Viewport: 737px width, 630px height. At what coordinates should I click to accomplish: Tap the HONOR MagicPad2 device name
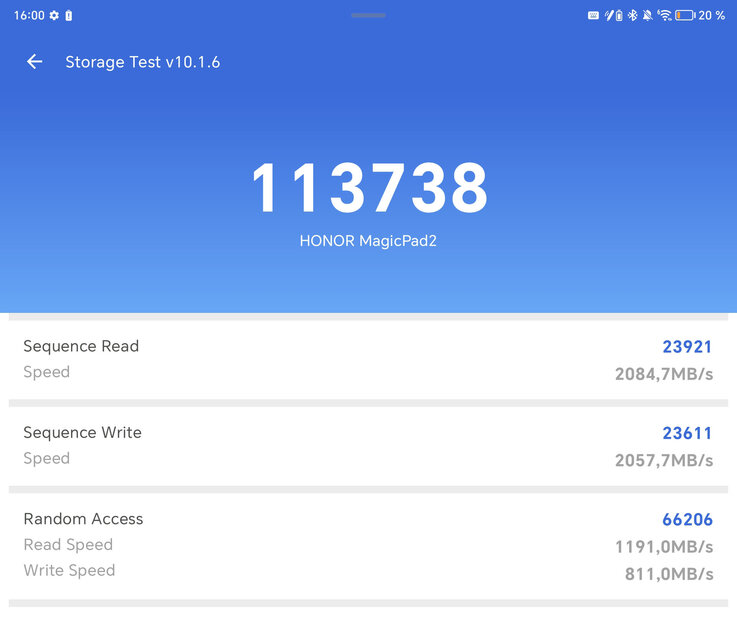click(x=368, y=241)
